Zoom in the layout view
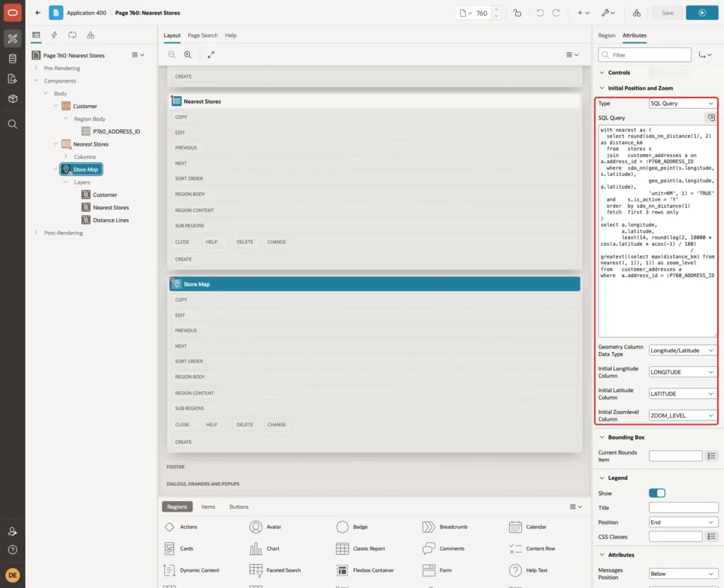 [188, 54]
